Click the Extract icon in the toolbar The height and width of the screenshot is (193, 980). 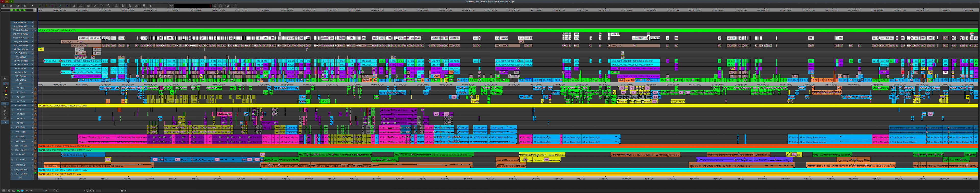[x=137, y=6]
